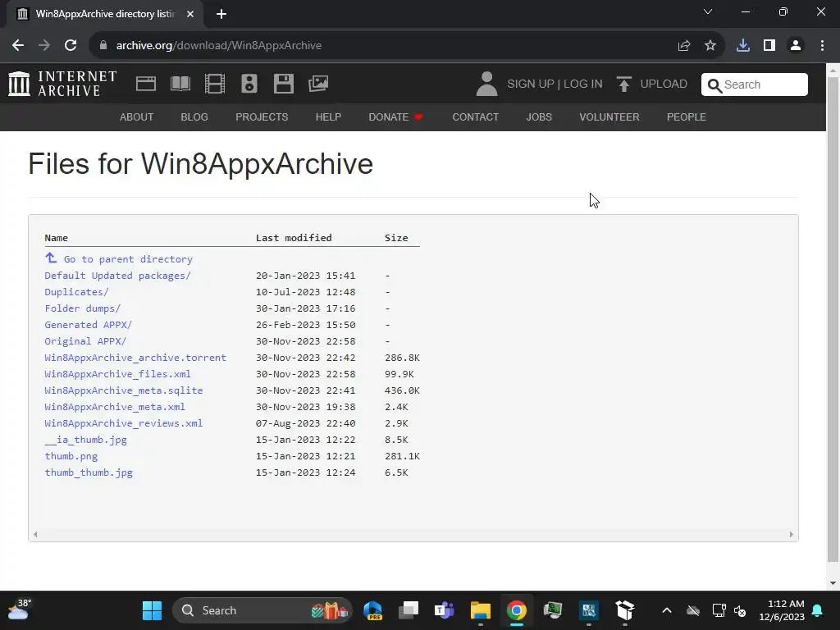The image size is (840, 630).
Task: Open the Folder dumps directory
Action: click(x=83, y=308)
